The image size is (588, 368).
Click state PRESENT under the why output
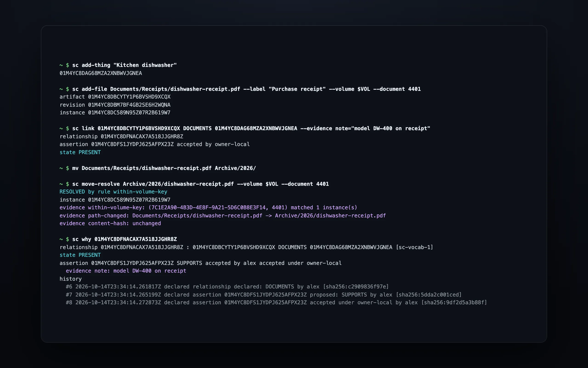(x=80, y=255)
